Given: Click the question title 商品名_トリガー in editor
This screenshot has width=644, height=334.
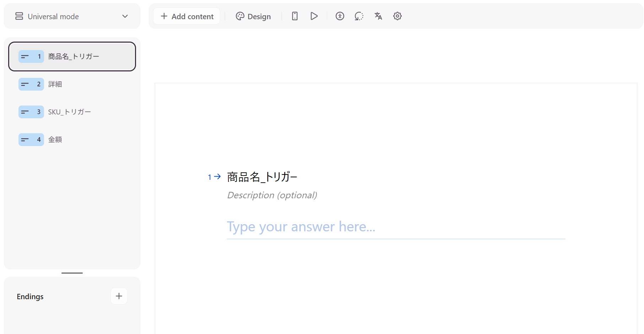Looking at the screenshot, I should [x=262, y=177].
